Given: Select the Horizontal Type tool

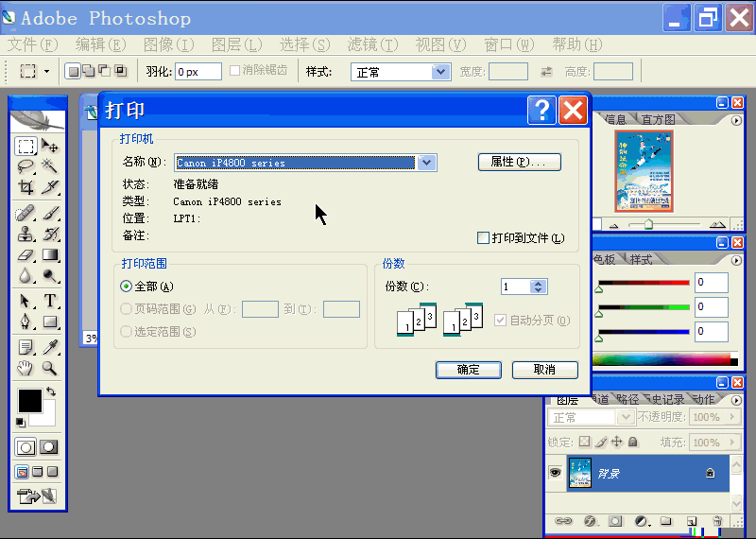Looking at the screenshot, I should [50, 301].
